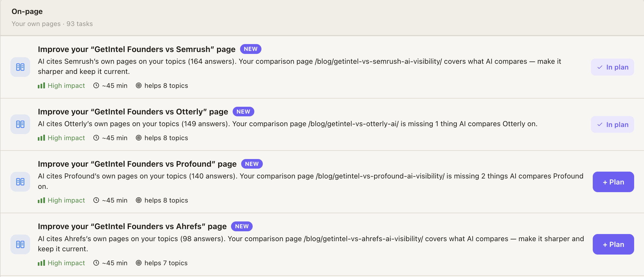Click the impact bars icon in Semrush row

click(41, 86)
